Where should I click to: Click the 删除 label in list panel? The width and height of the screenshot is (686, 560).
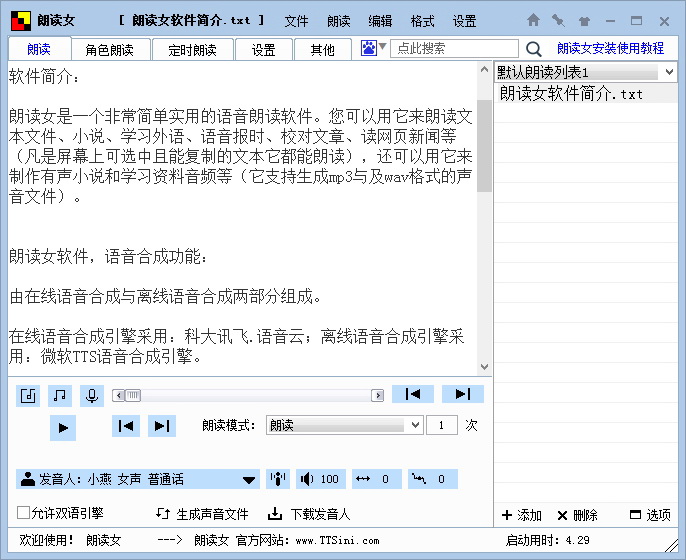(585, 515)
